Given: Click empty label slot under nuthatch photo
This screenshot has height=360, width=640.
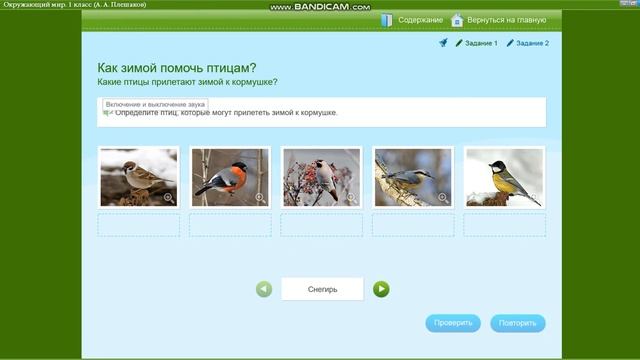Looking at the screenshot, I should pyautogui.click(x=413, y=225).
